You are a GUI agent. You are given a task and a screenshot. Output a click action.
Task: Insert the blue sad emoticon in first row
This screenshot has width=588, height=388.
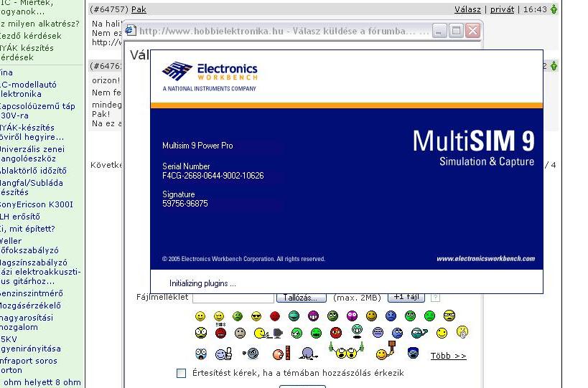coord(391,316)
